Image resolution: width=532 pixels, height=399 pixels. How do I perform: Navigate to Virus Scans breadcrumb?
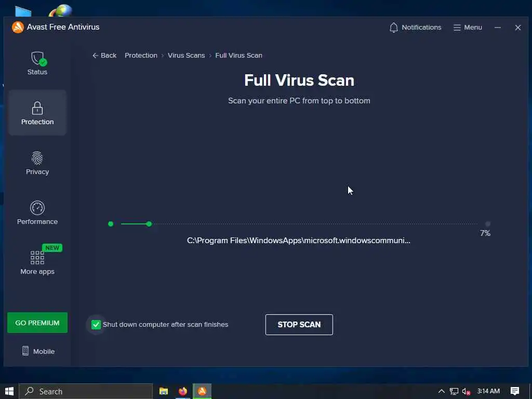pos(187,55)
